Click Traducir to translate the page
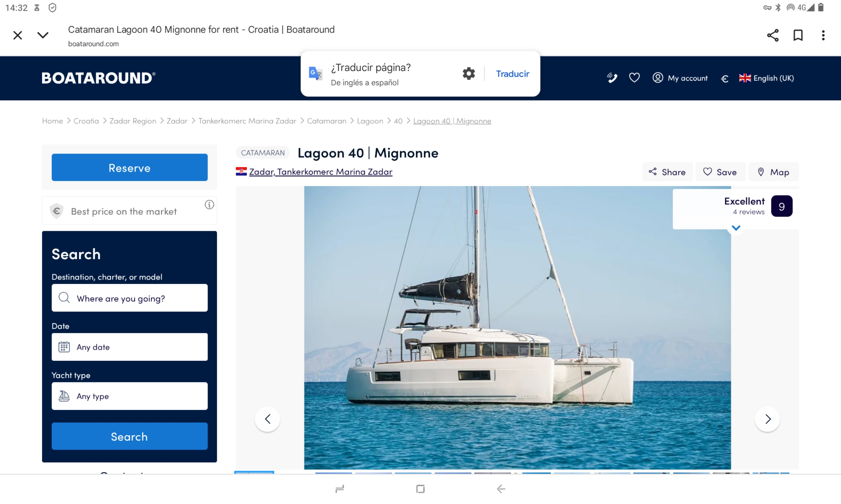 pos(512,74)
